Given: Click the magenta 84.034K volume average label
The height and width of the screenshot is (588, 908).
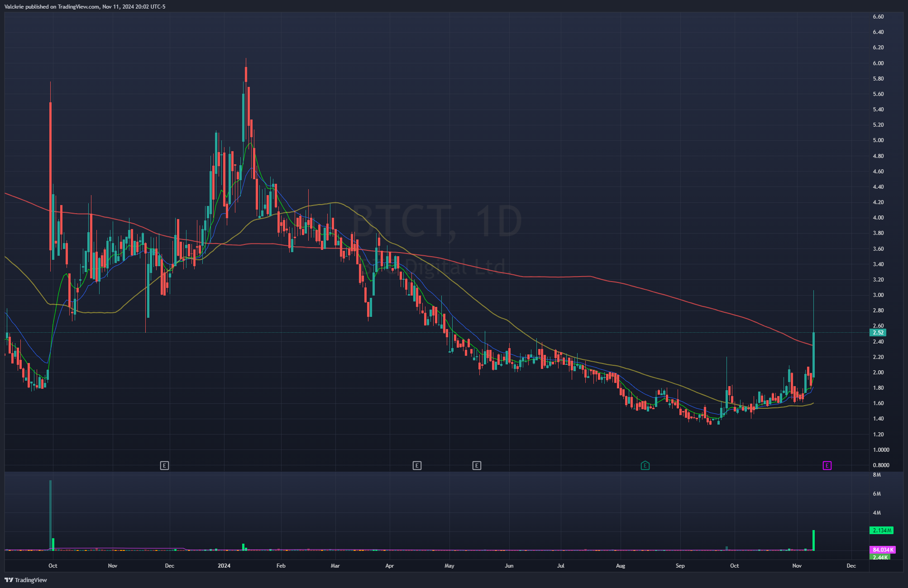Looking at the screenshot, I should click(x=882, y=550).
